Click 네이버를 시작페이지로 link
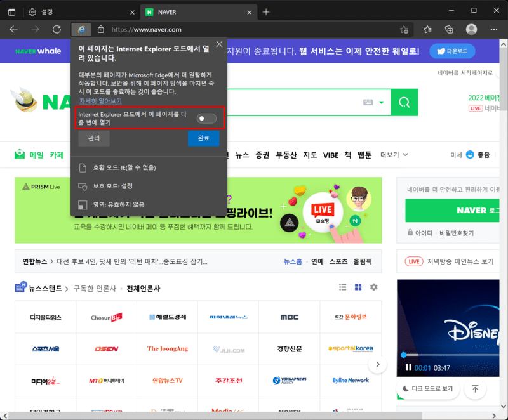 [465, 73]
